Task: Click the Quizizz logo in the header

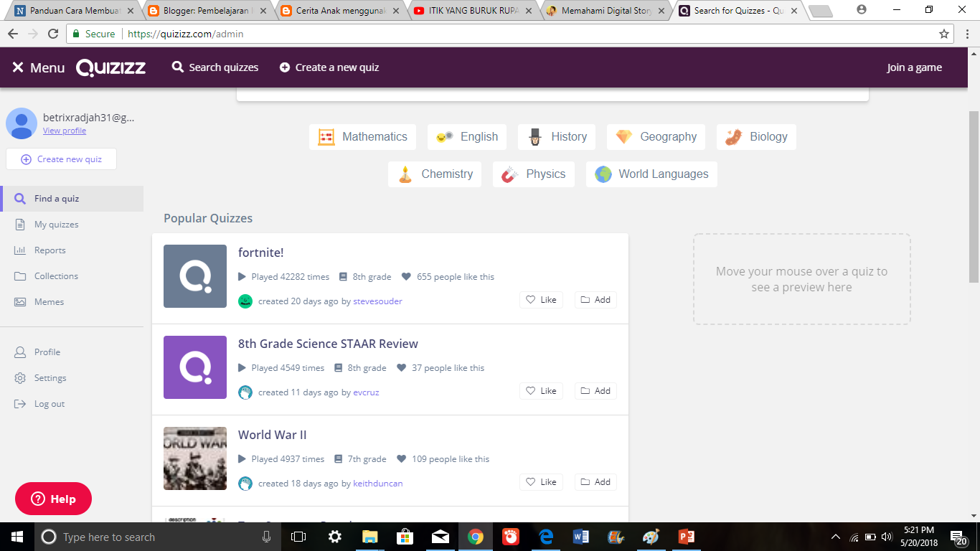Action: coord(111,67)
